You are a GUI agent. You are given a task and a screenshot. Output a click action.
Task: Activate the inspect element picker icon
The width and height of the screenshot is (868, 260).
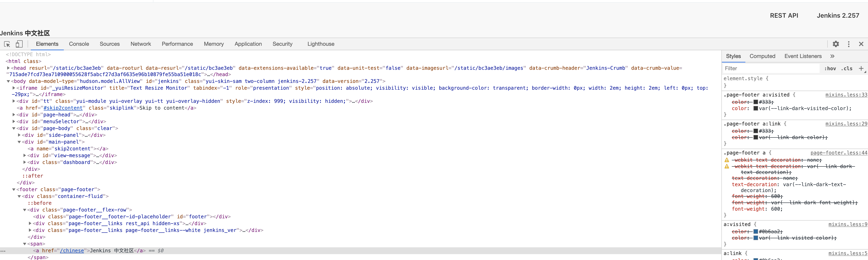[x=7, y=44]
